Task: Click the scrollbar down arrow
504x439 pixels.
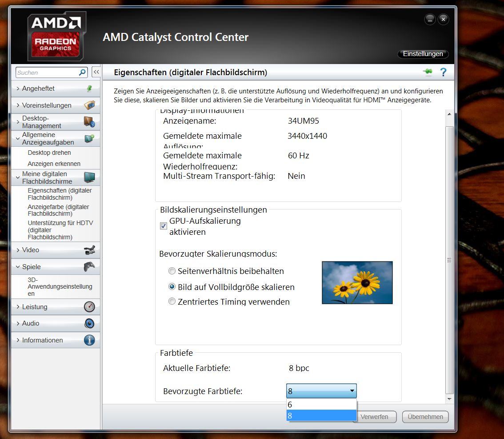Action: (x=449, y=399)
